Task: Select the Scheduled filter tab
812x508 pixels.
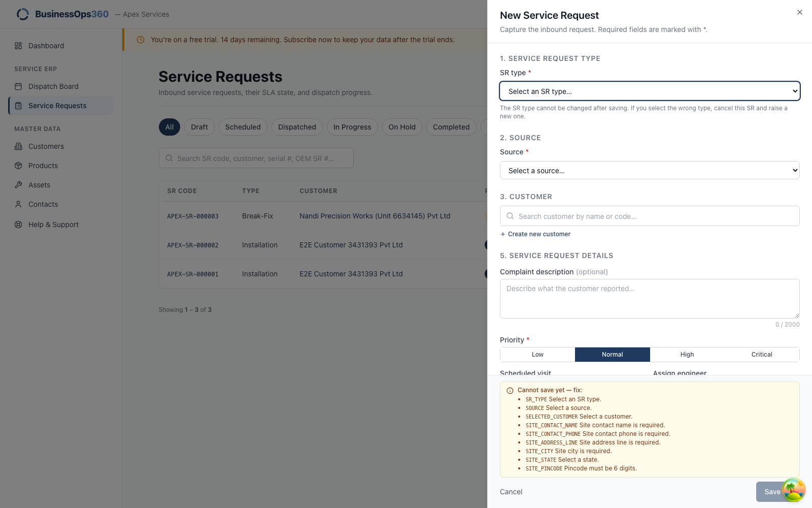Action: click(243, 127)
